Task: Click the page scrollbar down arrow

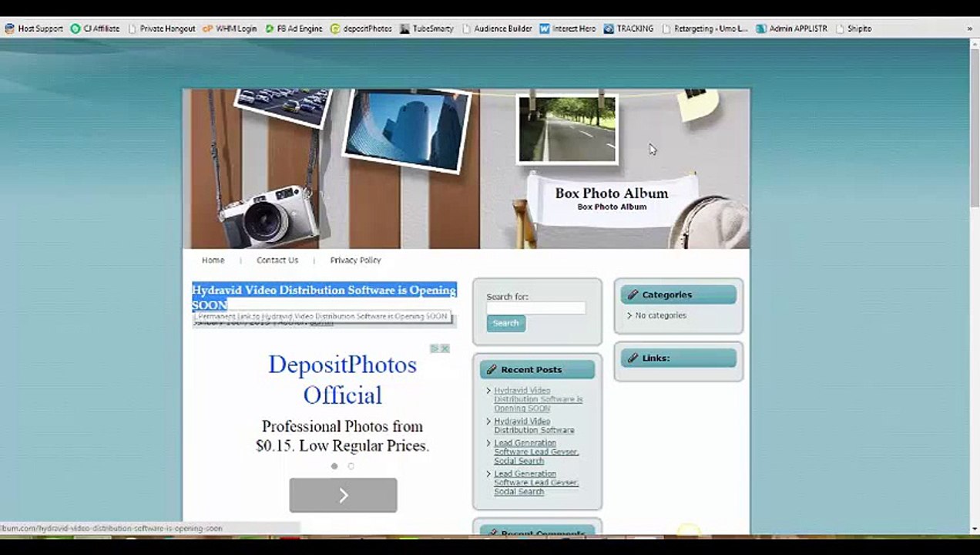Action: [x=974, y=528]
